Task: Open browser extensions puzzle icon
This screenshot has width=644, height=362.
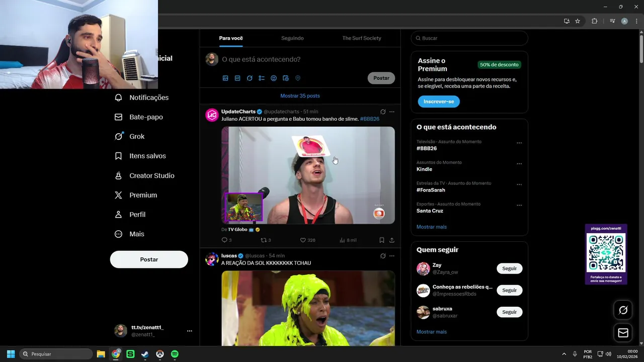Action: (594, 21)
